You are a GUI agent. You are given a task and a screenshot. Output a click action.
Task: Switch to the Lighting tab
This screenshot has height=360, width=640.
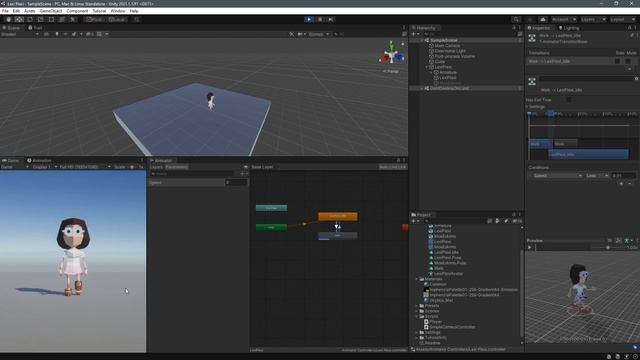click(569, 28)
